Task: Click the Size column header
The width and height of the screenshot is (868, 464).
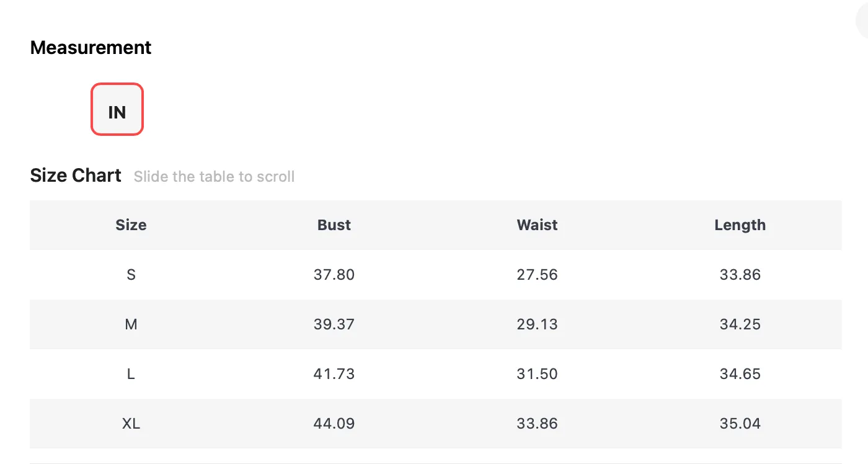Action: [x=131, y=225]
